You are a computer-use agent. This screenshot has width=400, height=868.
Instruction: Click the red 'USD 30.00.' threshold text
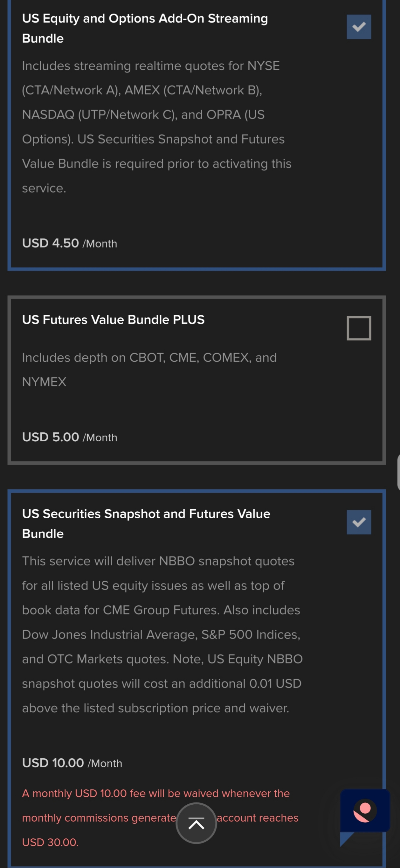(50, 842)
